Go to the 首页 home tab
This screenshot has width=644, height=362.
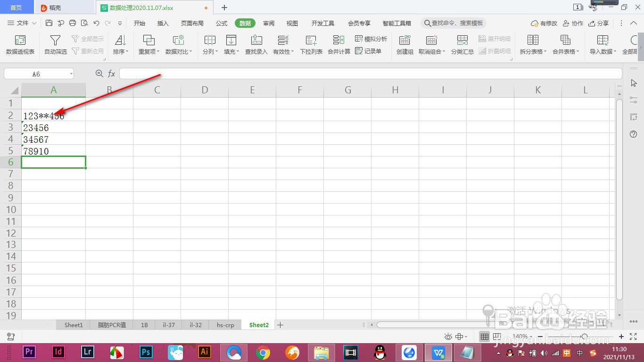tap(16, 8)
